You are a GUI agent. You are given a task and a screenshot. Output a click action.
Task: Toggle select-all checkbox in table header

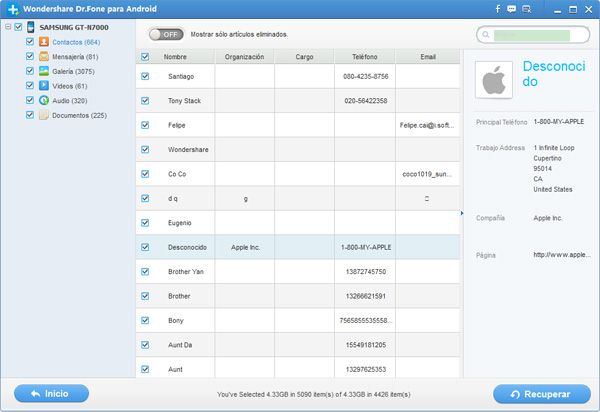tap(145, 57)
